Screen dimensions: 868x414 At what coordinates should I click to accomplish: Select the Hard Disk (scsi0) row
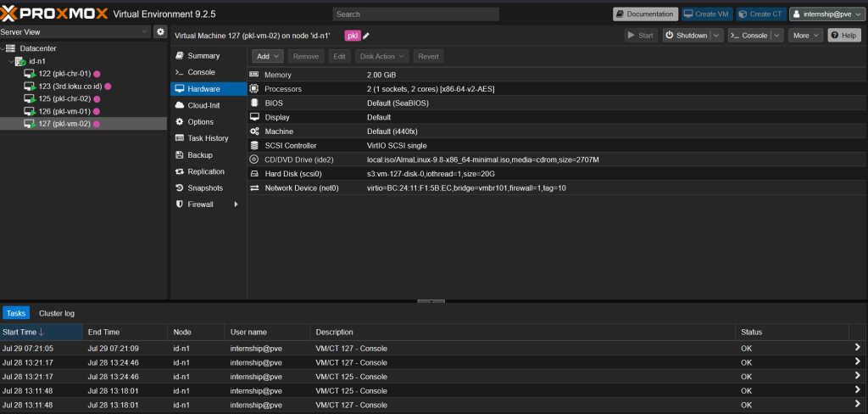click(x=558, y=174)
